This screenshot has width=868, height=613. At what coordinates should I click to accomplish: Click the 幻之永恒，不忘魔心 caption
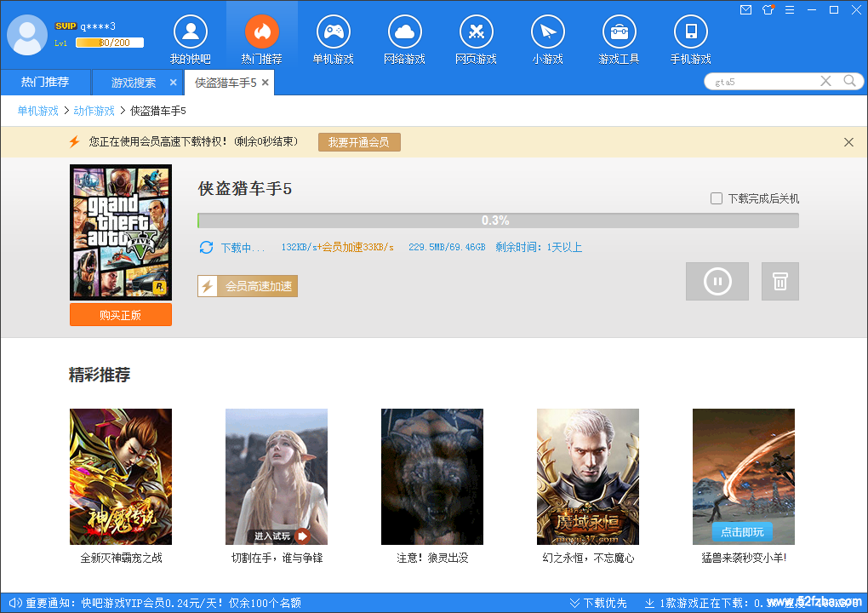pos(588,558)
